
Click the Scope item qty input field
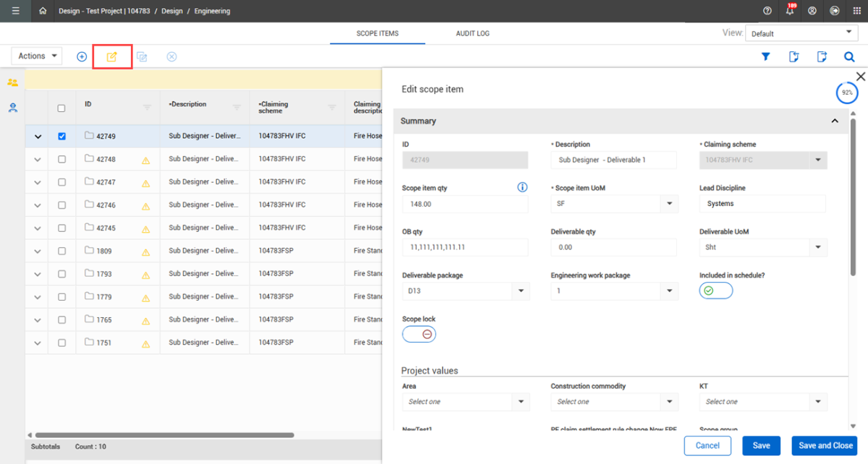coord(464,204)
